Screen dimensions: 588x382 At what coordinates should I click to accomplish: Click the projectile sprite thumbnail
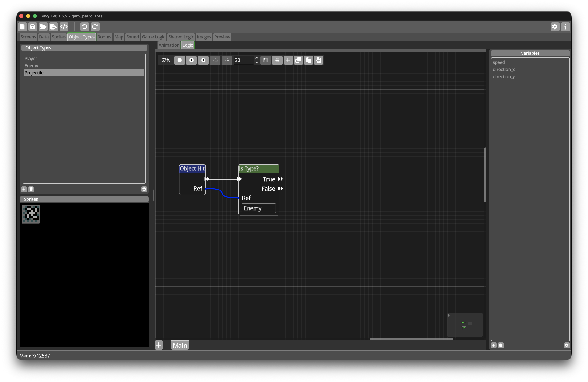click(x=31, y=215)
